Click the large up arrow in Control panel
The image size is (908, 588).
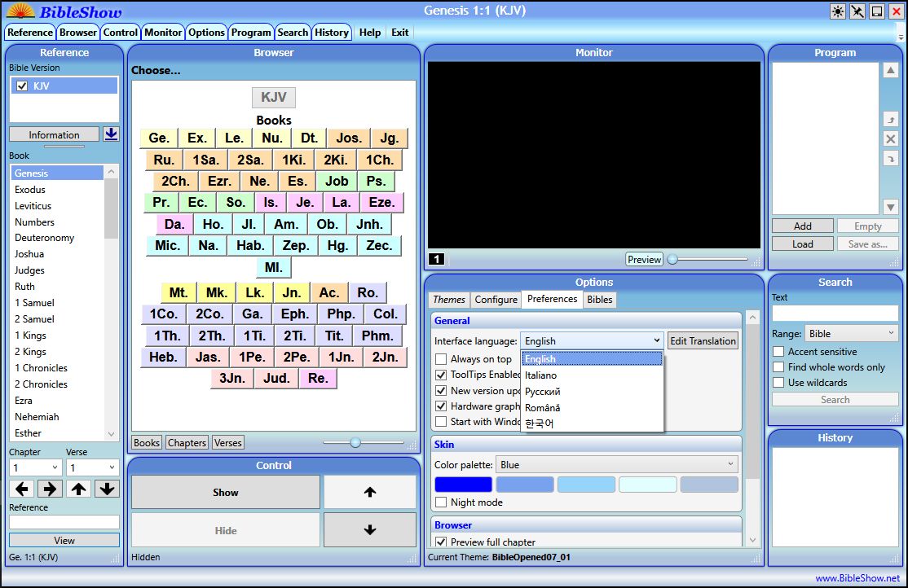tap(369, 492)
